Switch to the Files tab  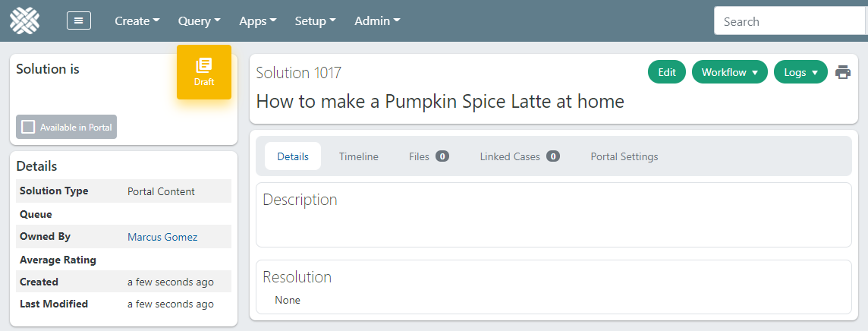click(428, 156)
